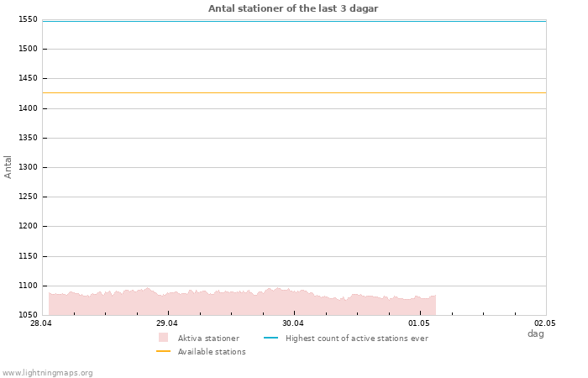The width and height of the screenshot is (588, 378).
Task: Click the pink active stations area
Action: pos(242,302)
